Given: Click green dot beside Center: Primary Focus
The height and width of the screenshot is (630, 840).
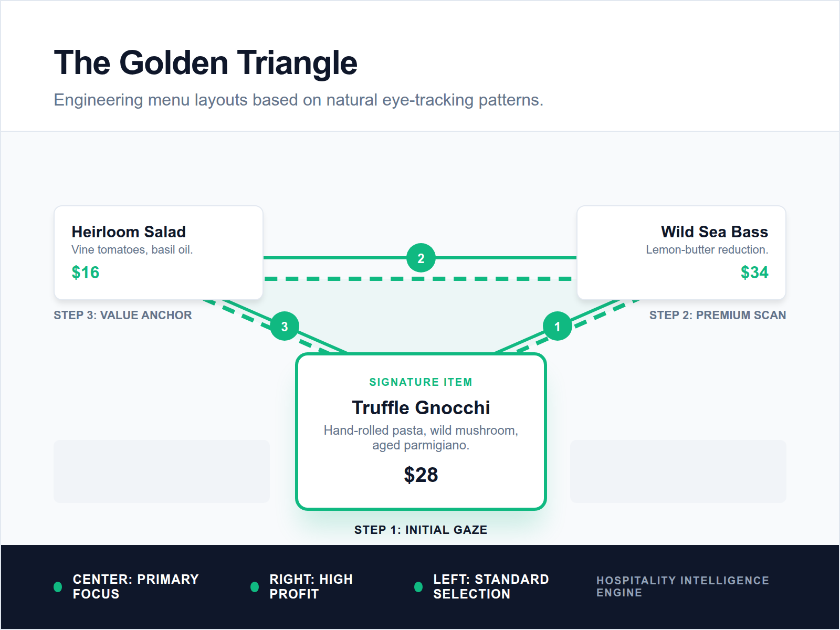Looking at the screenshot, I should (x=58, y=586).
